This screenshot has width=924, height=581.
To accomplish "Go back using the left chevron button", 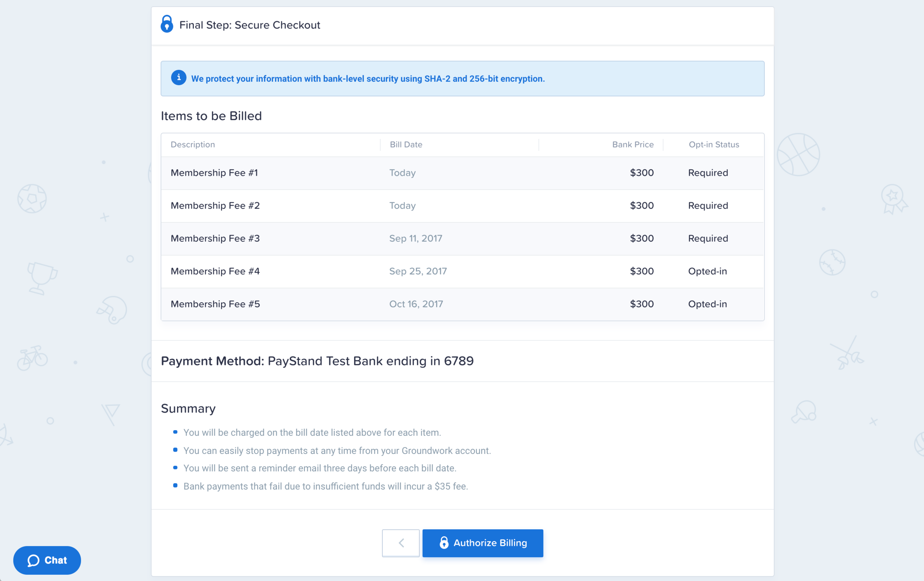I will (x=401, y=543).
